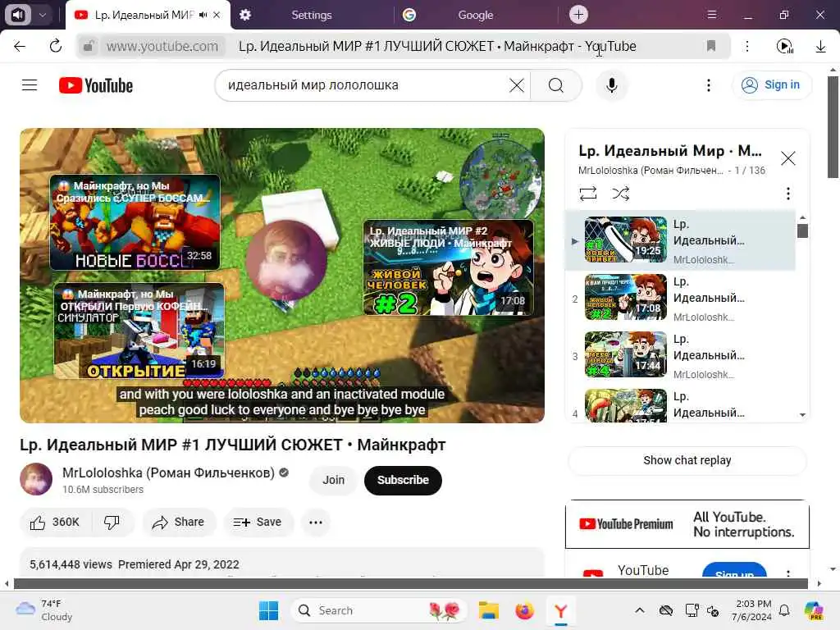Show hidden system tray icons

pyautogui.click(x=639, y=610)
